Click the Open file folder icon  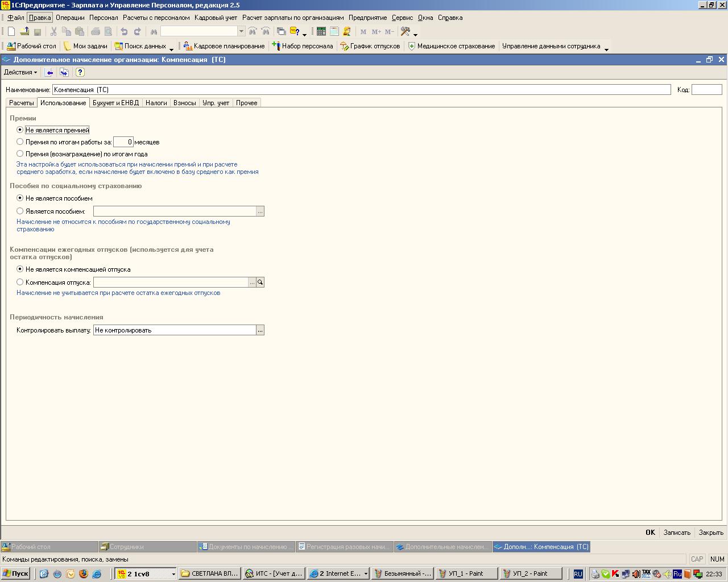coord(24,32)
